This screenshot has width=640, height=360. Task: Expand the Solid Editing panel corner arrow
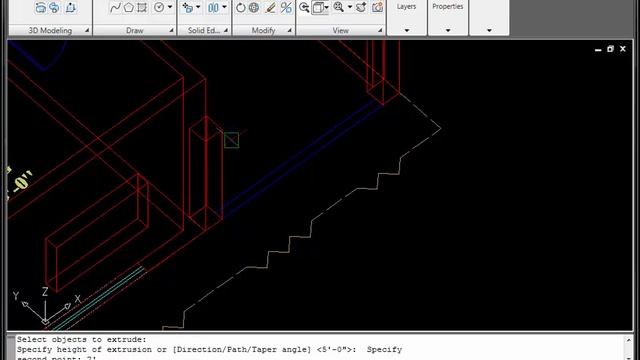coord(226,30)
